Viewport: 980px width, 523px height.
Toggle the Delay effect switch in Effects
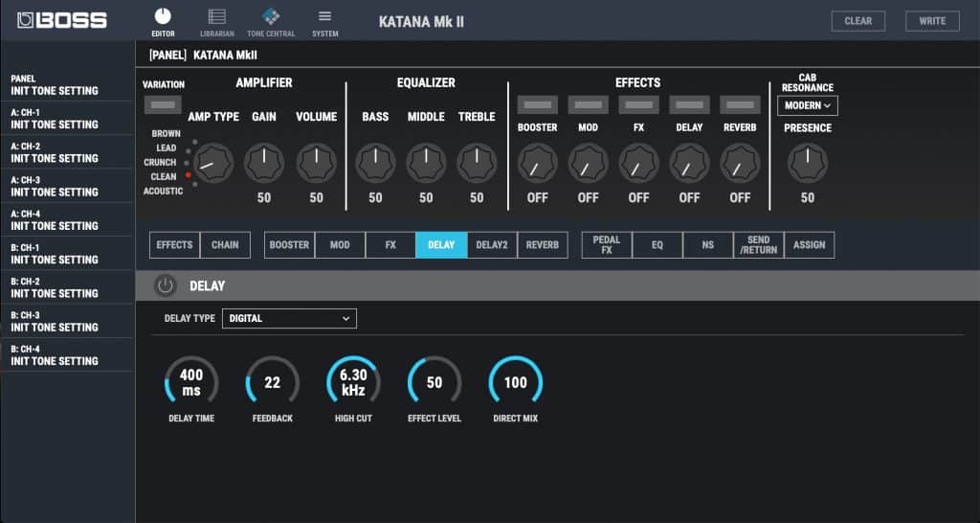689,104
